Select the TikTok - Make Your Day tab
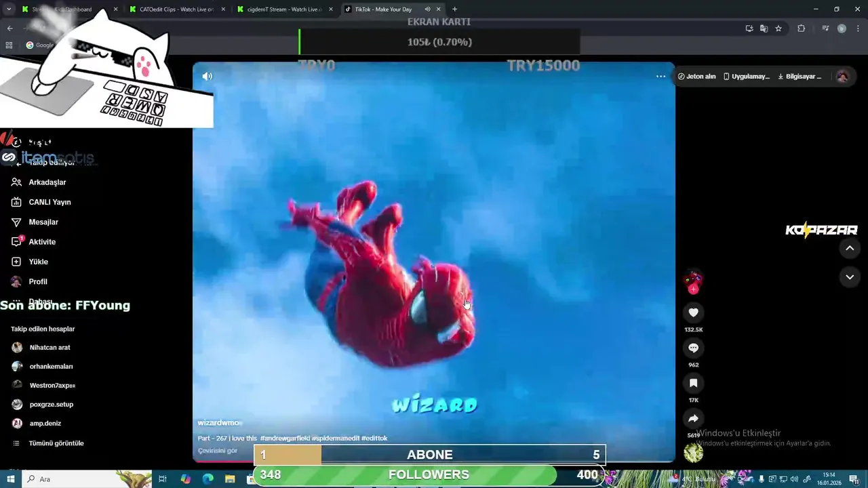This screenshot has width=868, height=488. pyautogui.click(x=384, y=9)
